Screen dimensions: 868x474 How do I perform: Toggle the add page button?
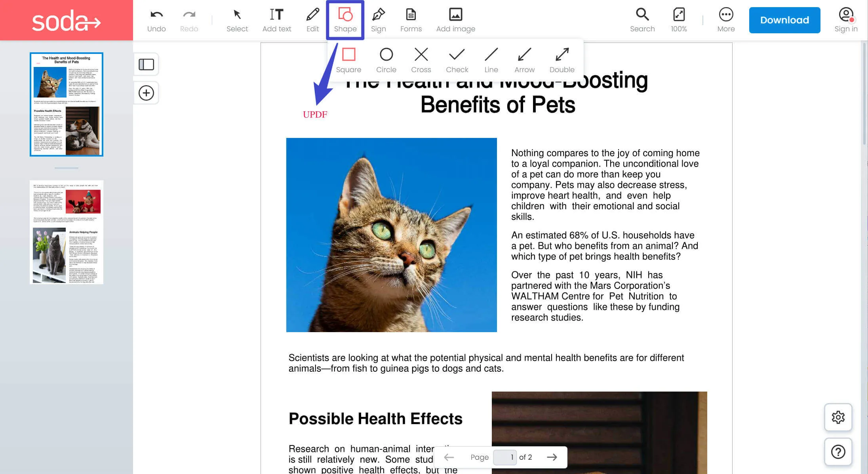[147, 93]
